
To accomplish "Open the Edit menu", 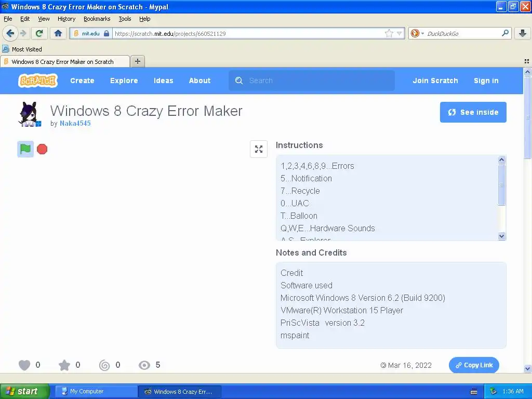I will point(25,19).
